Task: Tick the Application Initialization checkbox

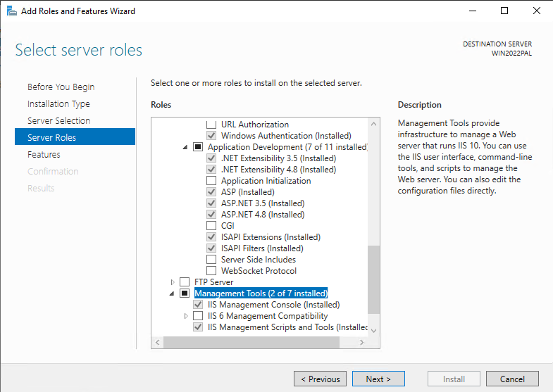Action: pyautogui.click(x=211, y=181)
